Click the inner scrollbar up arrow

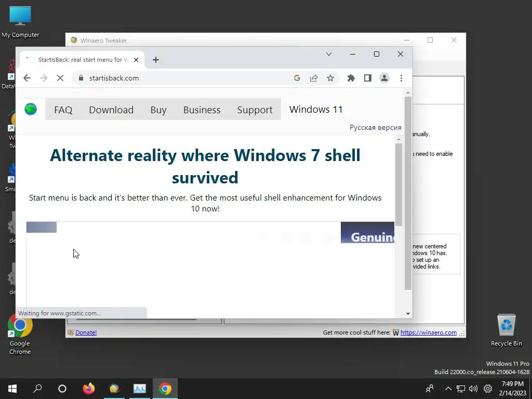(398, 139)
